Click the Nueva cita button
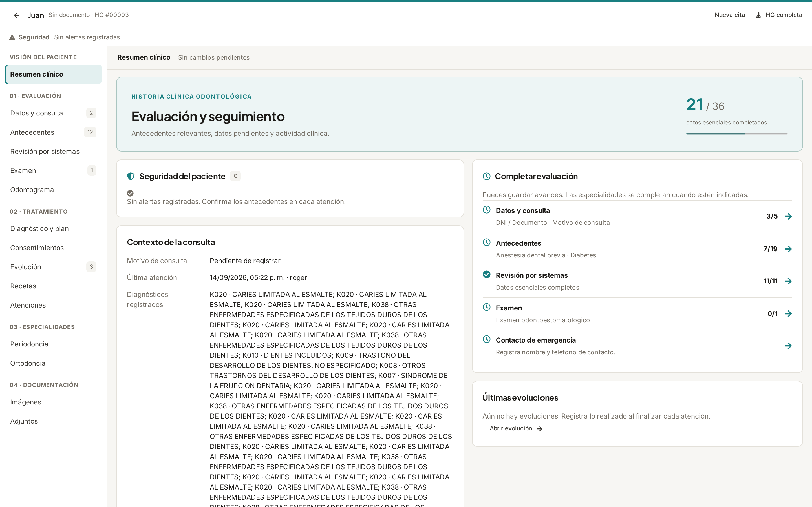This screenshot has width=812, height=507. [x=729, y=15]
